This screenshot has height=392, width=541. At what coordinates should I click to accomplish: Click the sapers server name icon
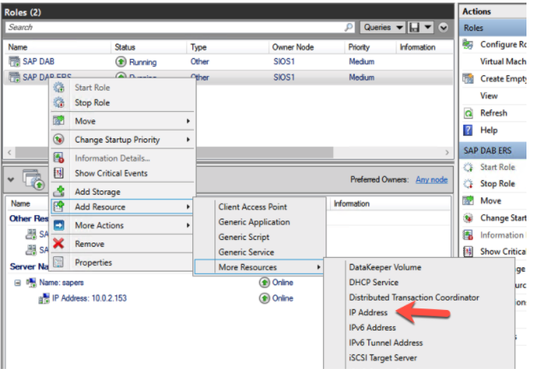pos(32,283)
